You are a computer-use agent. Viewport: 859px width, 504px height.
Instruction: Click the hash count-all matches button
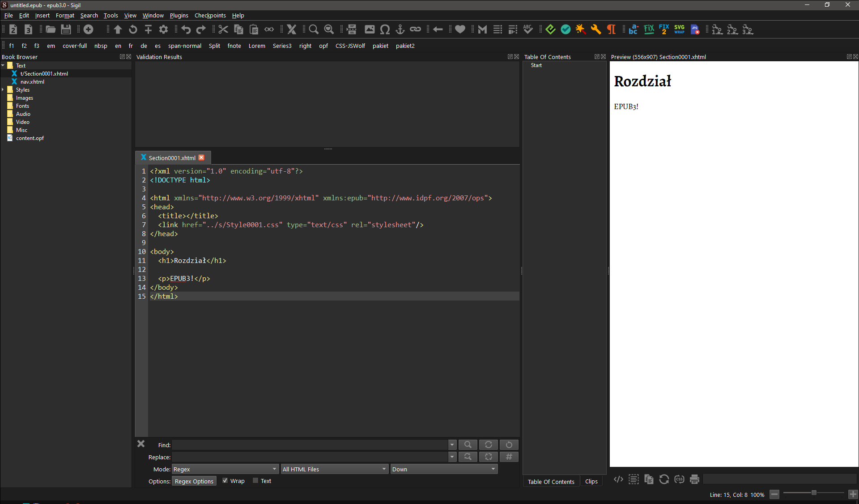point(509,457)
